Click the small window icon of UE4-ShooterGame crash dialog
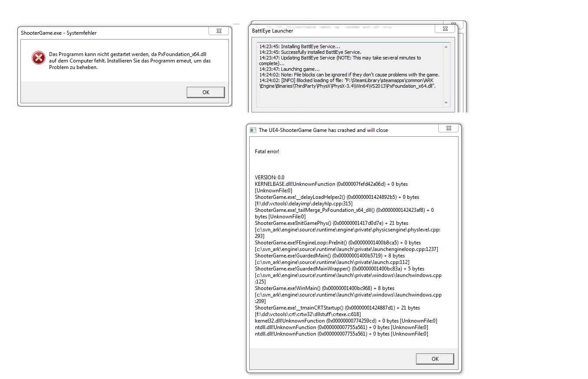The image size is (588, 379). tap(253, 130)
